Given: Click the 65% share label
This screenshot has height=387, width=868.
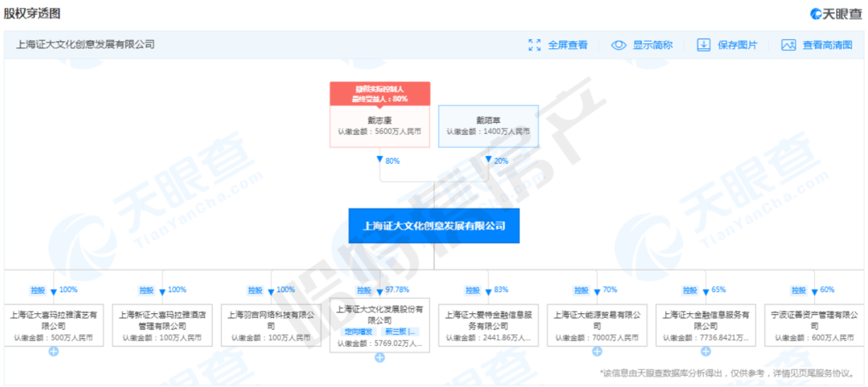Looking at the screenshot, I should coord(718,290).
